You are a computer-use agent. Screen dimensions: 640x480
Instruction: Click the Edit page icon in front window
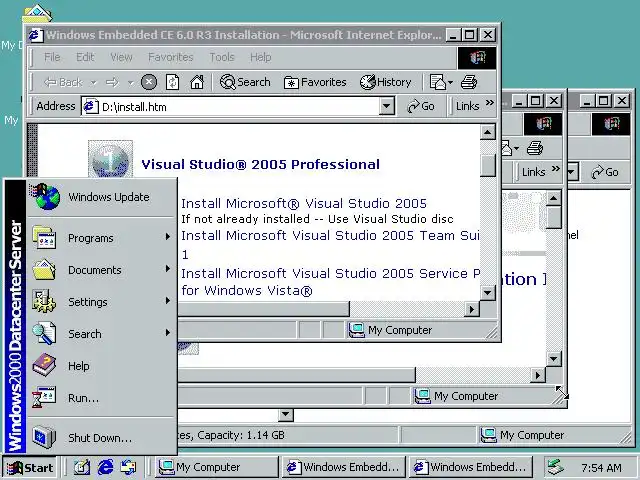pos(438,82)
